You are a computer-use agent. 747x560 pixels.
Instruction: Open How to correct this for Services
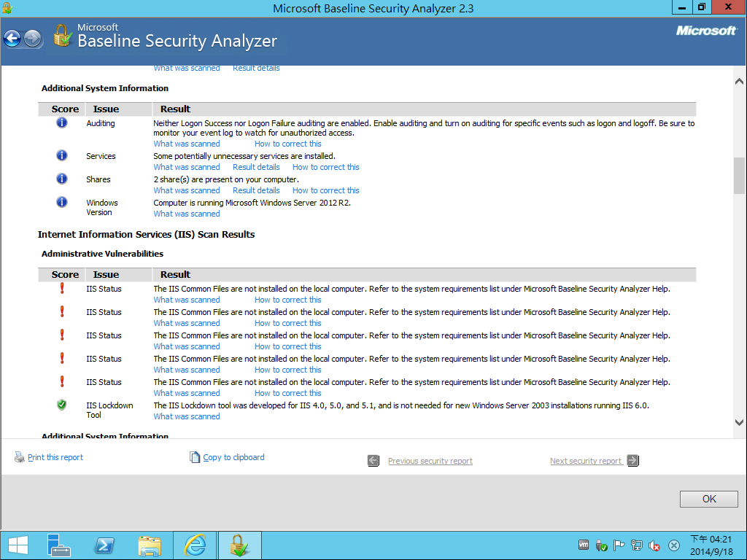[325, 167]
